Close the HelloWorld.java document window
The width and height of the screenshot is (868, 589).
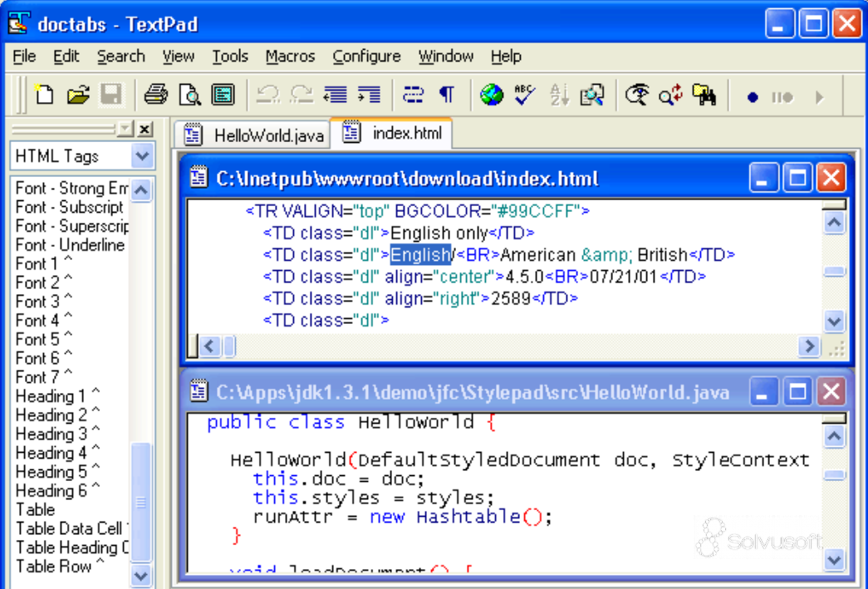831,392
